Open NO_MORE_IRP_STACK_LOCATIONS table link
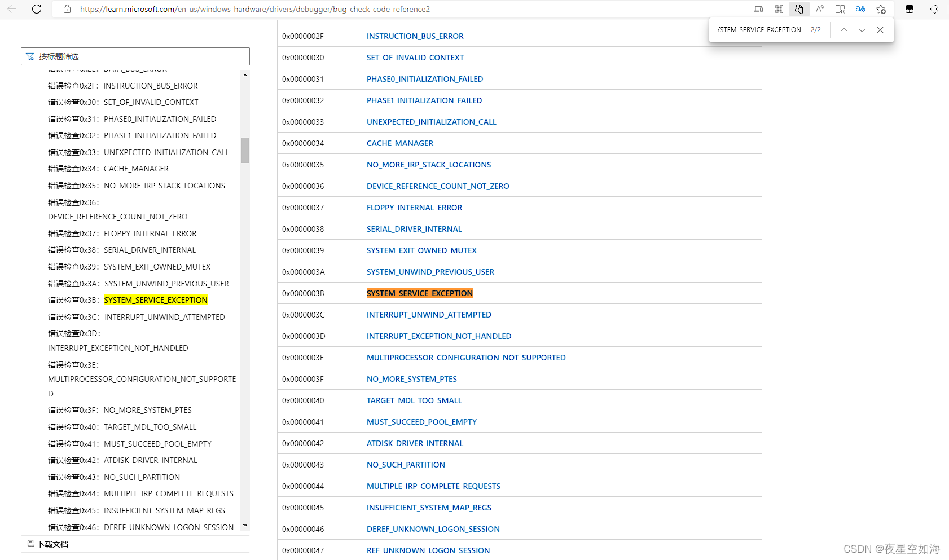 [x=429, y=165]
